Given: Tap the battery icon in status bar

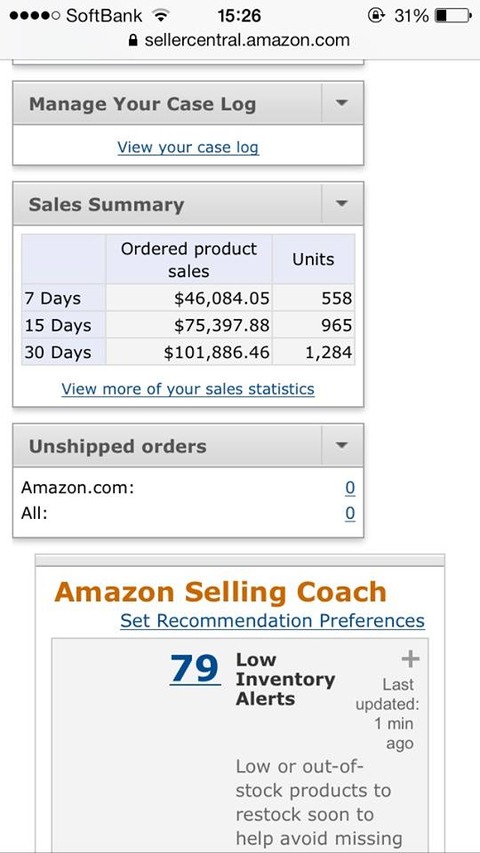Looking at the screenshot, I should [453, 16].
